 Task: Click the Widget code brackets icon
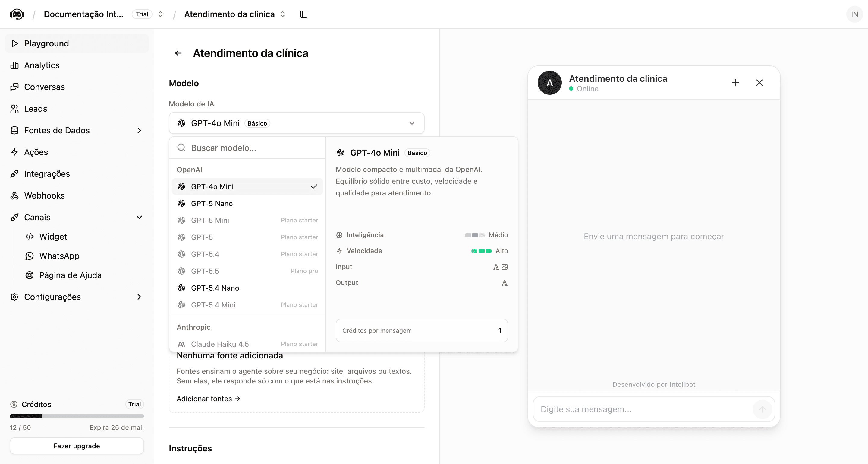click(30, 237)
